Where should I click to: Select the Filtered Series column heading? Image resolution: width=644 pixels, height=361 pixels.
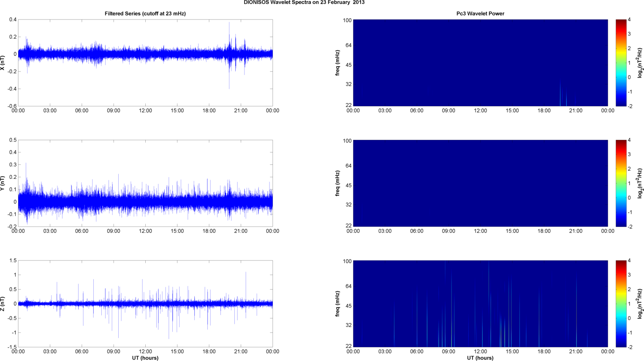tap(145, 14)
